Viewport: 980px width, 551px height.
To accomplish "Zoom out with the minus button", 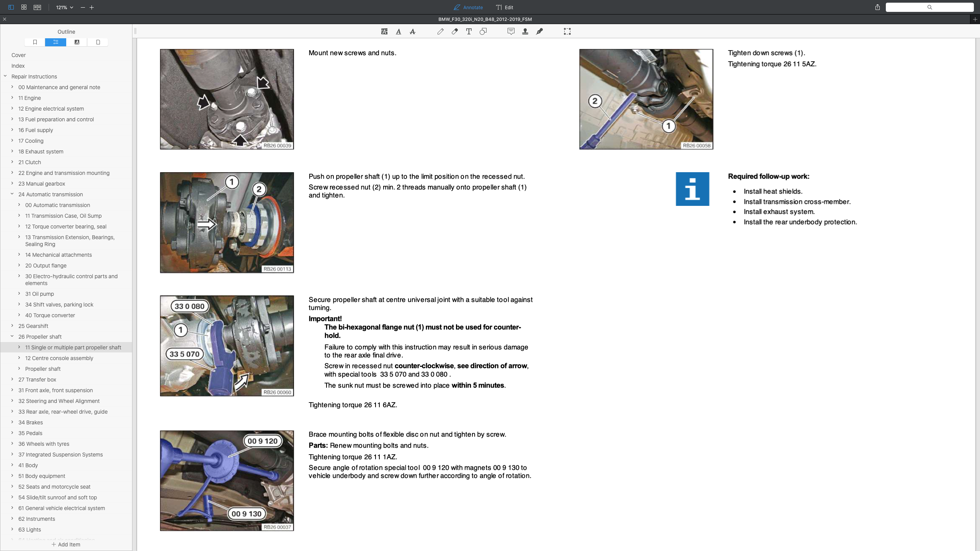I will tap(83, 7).
